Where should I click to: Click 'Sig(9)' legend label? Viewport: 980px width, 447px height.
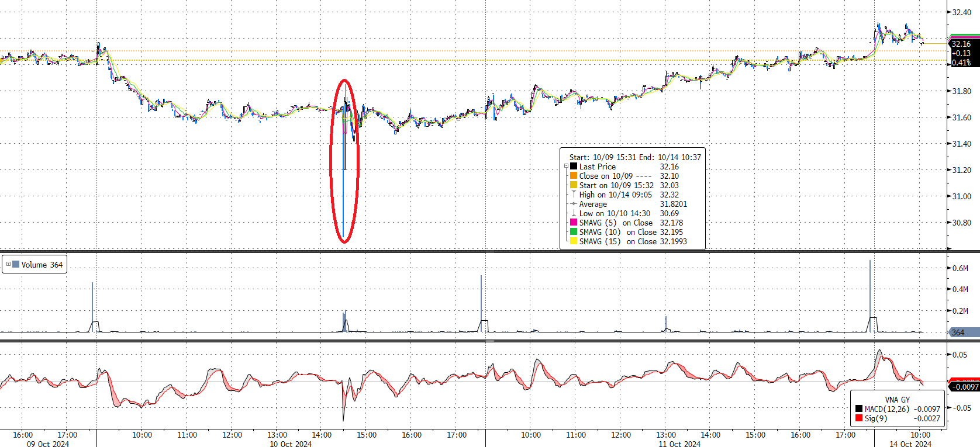pyautogui.click(x=875, y=418)
